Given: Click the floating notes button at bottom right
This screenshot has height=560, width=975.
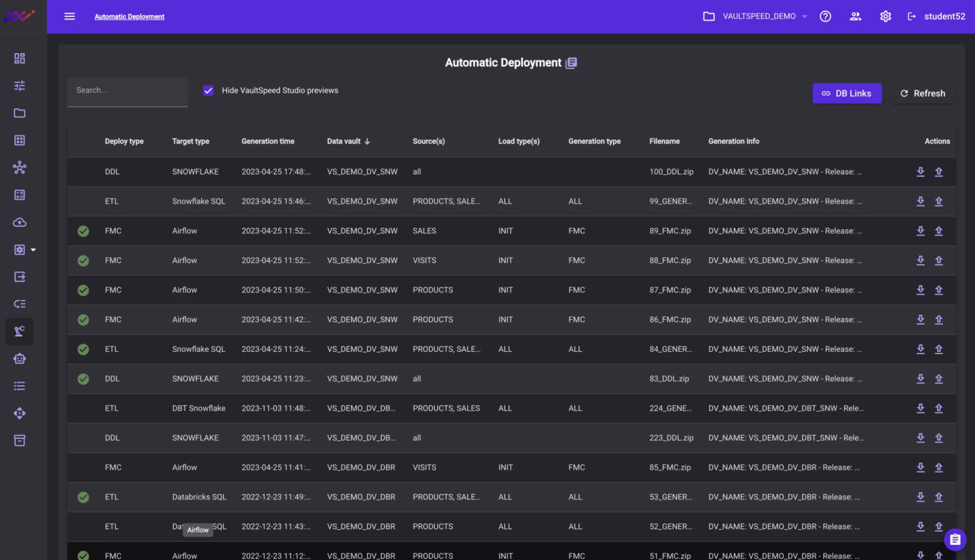Looking at the screenshot, I should pyautogui.click(x=955, y=540).
